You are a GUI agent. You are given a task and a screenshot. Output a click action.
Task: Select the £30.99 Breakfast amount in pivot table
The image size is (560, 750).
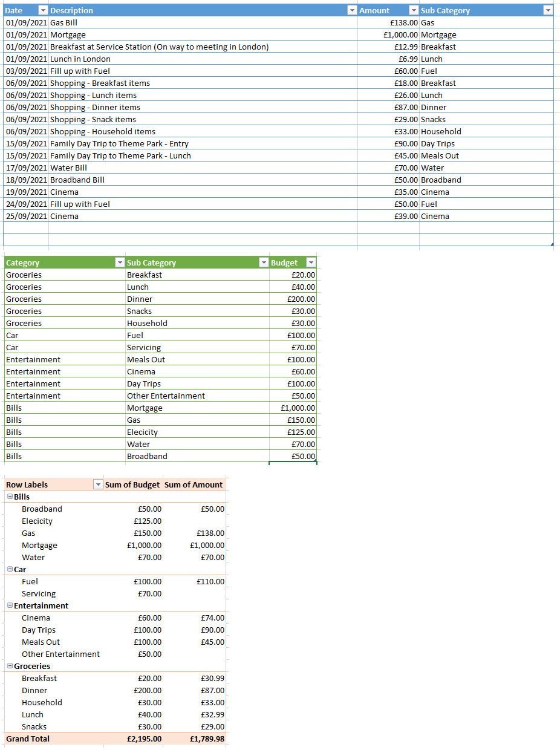point(212,678)
